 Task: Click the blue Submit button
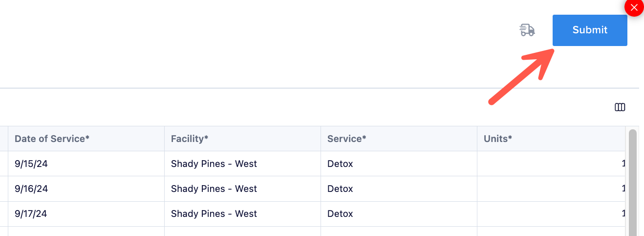(x=590, y=30)
